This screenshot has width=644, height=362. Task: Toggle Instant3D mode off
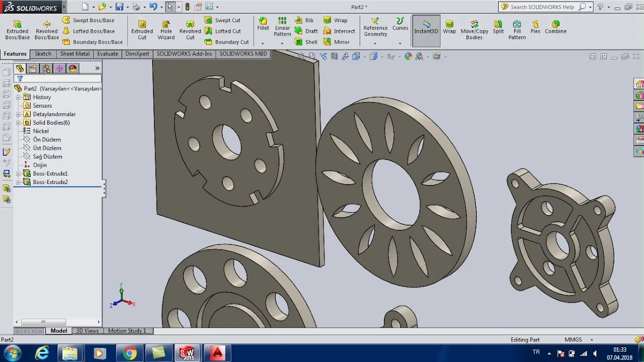pos(426,29)
